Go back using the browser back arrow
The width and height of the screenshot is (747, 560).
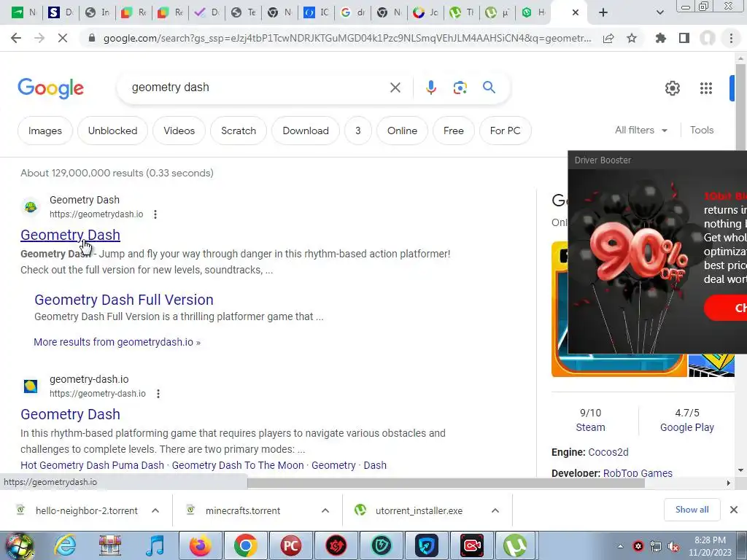coord(16,38)
